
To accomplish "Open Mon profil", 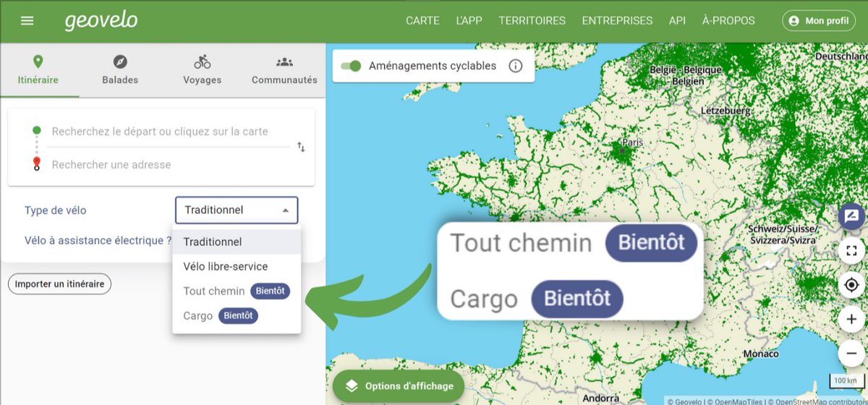I will [x=819, y=21].
